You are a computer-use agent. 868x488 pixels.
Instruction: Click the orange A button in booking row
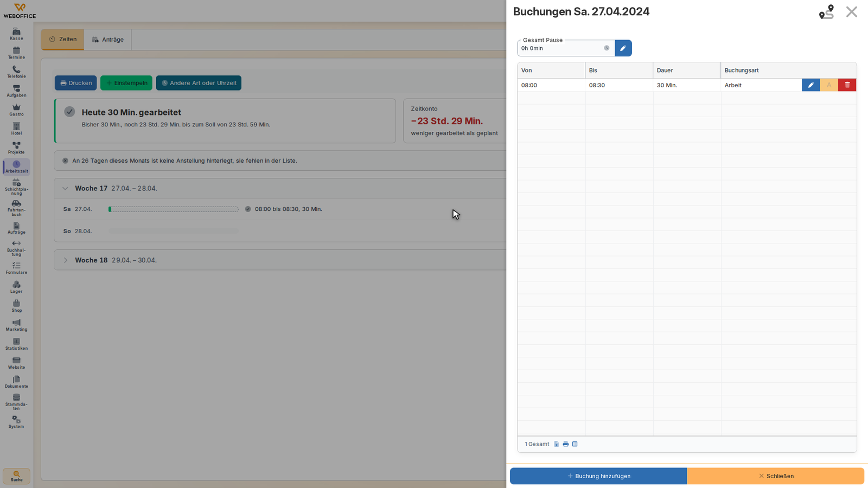tap(829, 85)
